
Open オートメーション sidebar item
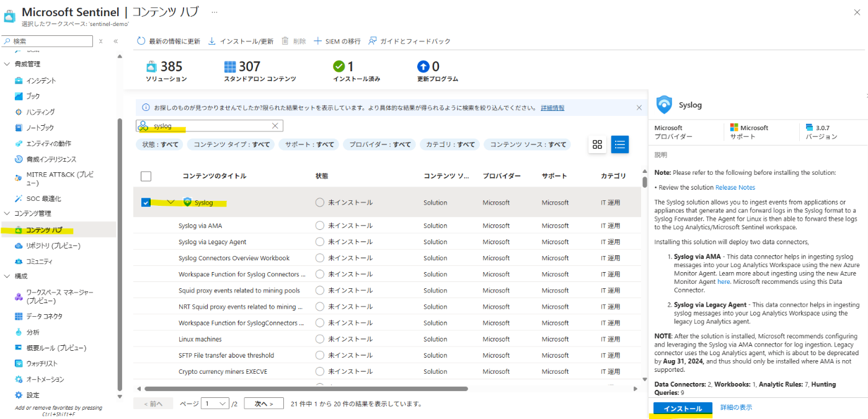point(45,379)
